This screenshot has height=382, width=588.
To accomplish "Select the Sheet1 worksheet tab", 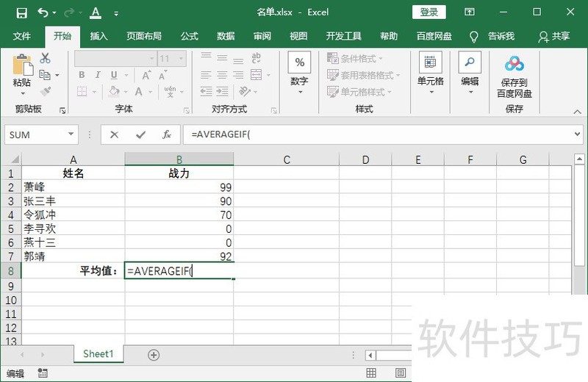I will pos(98,354).
